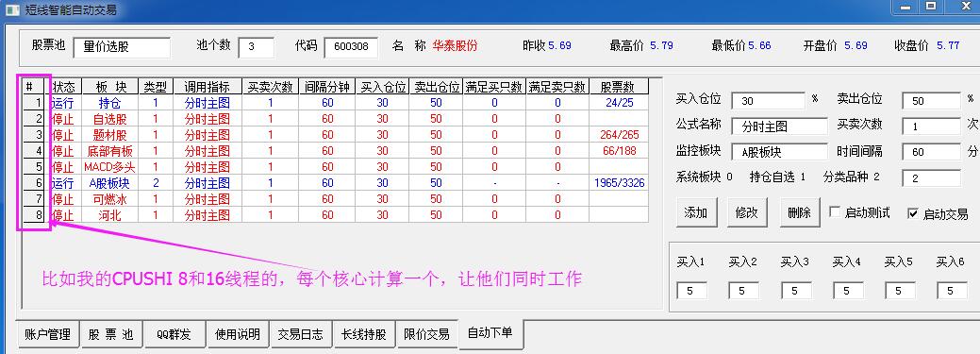The image size is (980, 354).
Task: Click the 买卖次数 input field on right
Action: coord(931,126)
